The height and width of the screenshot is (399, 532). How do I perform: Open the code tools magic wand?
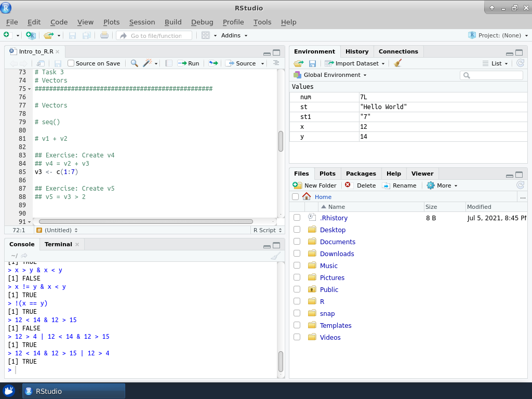coord(148,63)
